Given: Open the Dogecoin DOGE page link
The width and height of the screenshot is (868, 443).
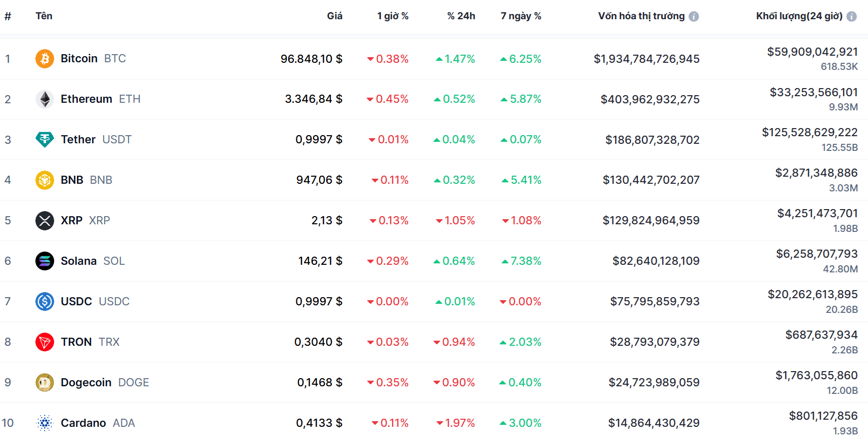Looking at the screenshot, I should tap(105, 382).
